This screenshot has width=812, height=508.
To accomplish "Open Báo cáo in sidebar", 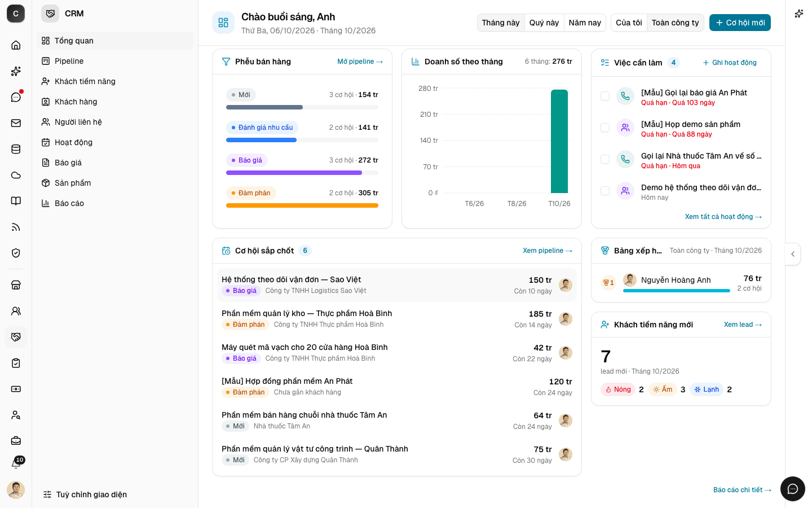I will point(115,203).
